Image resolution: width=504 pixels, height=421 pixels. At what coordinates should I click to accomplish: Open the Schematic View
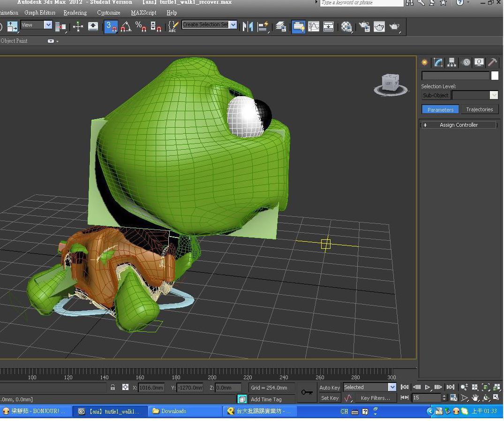click(328, 26)
